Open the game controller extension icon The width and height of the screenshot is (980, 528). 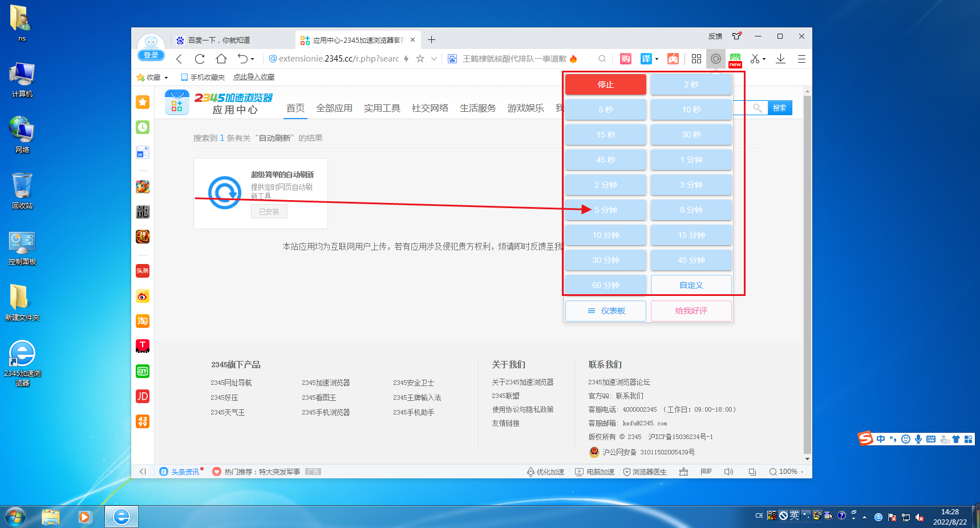[x=673, y=59]
